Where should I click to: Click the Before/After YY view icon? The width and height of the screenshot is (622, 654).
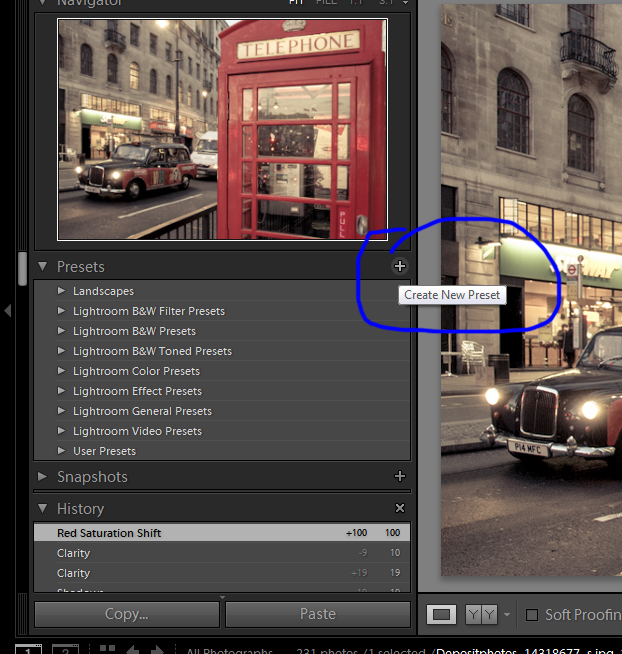[x=481, y=614]
